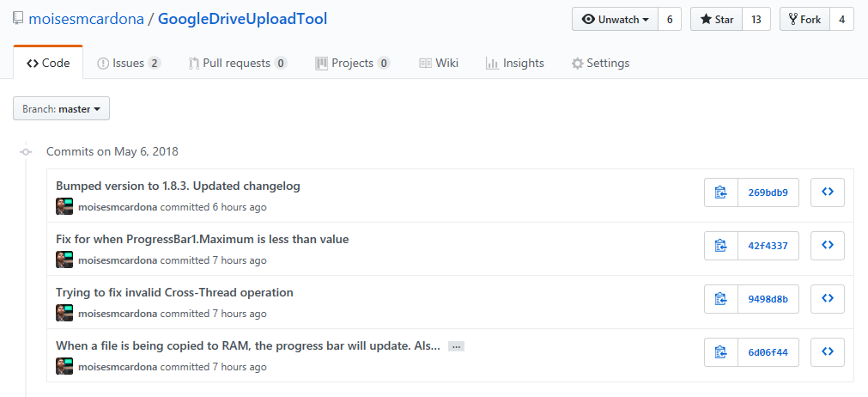Copy full SHA for commit 269bdb9
This screenshot has height=397, width=868.
click(x=720, y=192)
